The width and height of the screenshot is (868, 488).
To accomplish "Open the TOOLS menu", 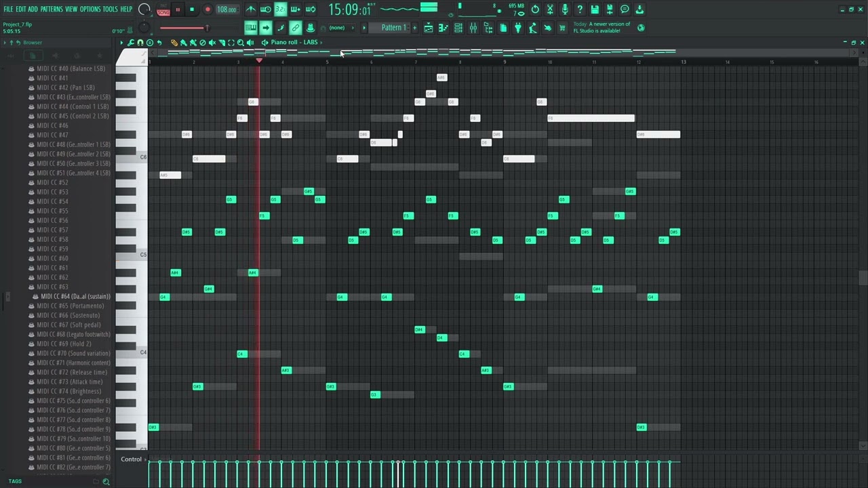I will click(111, 9).
